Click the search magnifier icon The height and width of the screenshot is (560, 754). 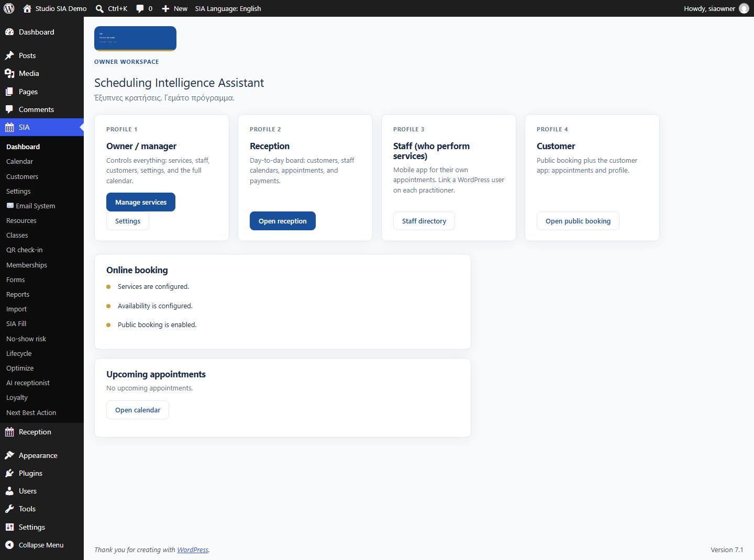click(x=99, y=8)
